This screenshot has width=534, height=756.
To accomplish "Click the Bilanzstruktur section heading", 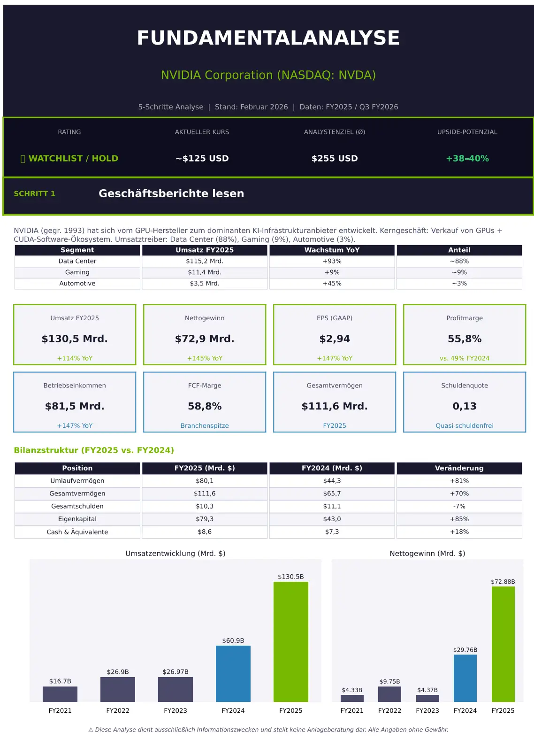I will click(94, 450).
